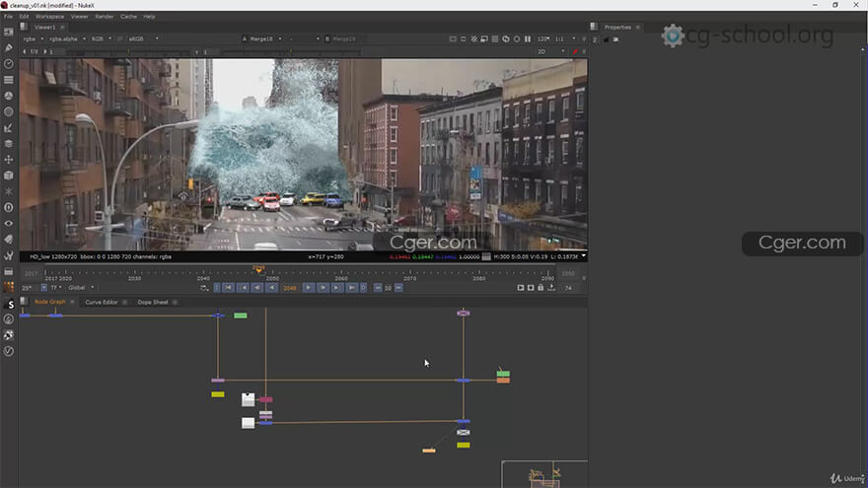Open the Transform nodes arrows icon
This screenshot has height=488, width=868.
pos(8,160)
